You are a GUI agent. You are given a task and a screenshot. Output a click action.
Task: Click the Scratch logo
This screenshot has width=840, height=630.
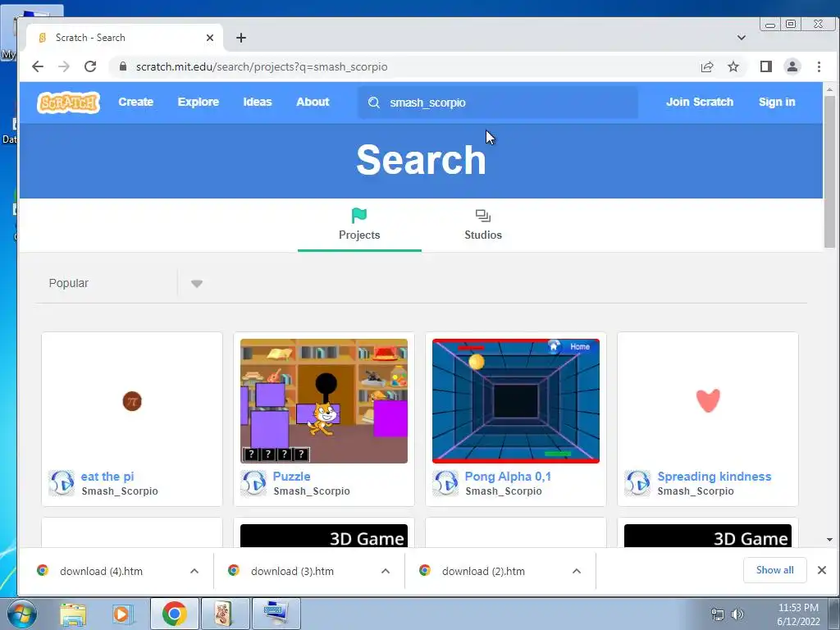pyautogui.click(x=68, y=102)
